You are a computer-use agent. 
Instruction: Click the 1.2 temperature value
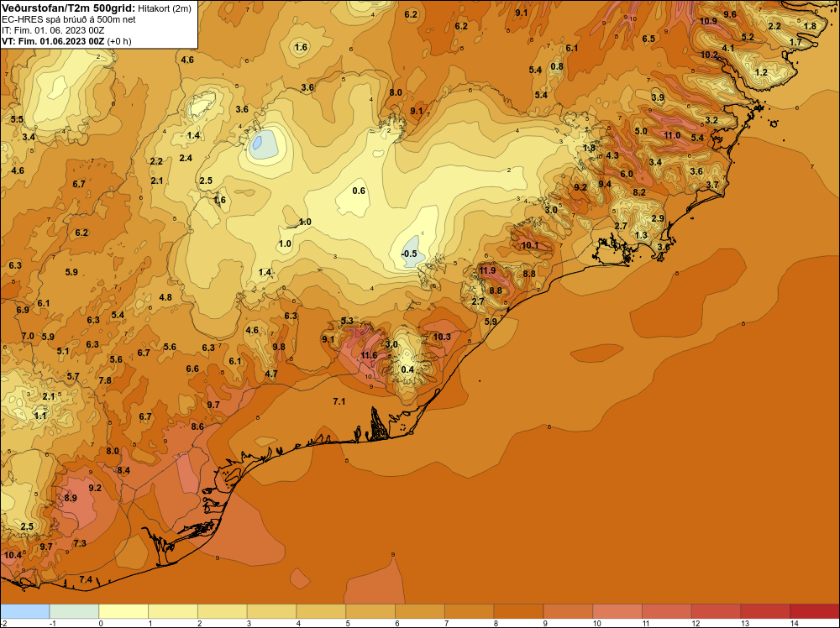(761, 72)
